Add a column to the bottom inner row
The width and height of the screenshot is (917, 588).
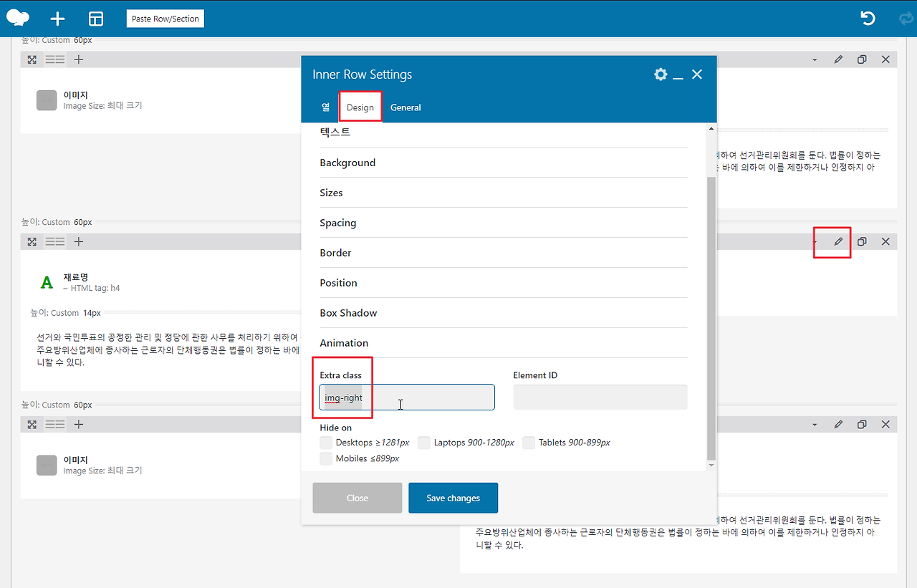79,424
